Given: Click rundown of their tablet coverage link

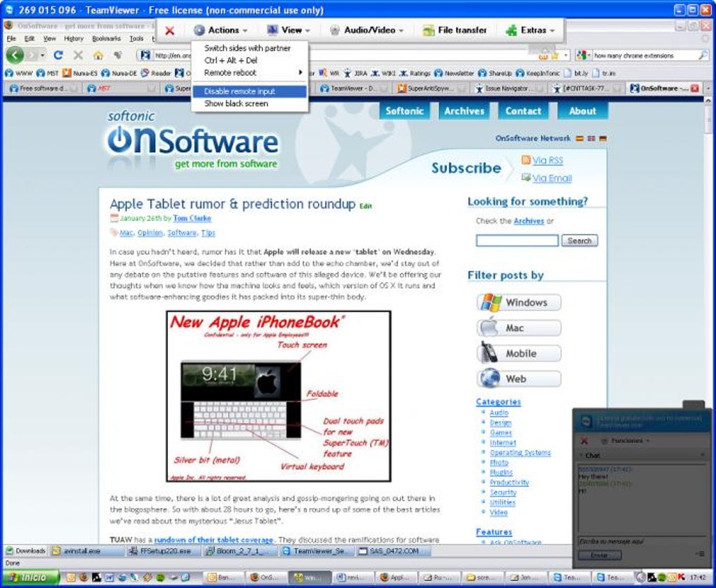Looking at the screenshot, I should (x=213, y=540).
